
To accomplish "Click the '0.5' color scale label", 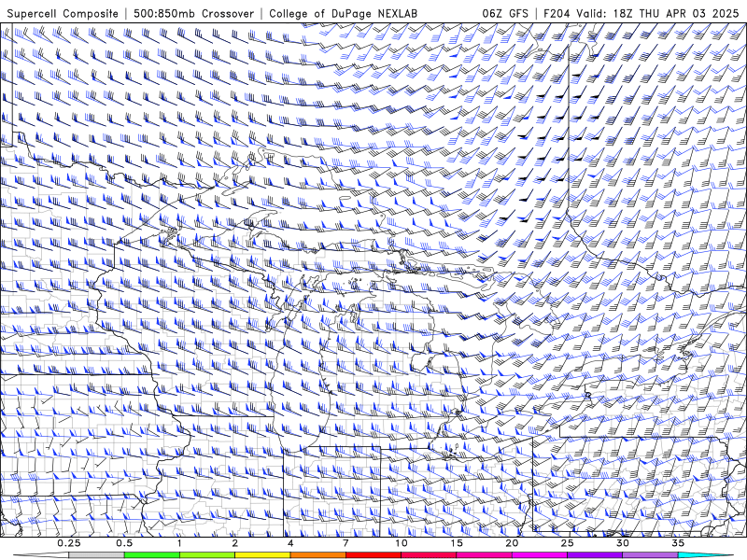I will (124, 543).
